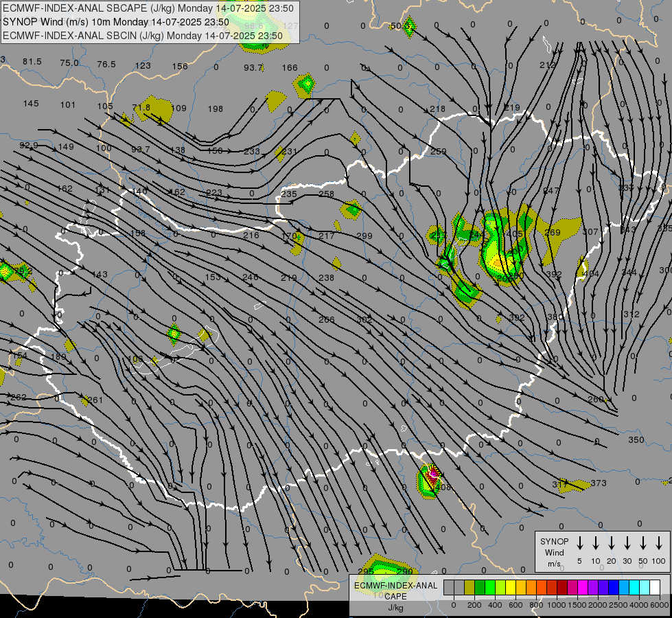Click the SYNOP Wind 10m title line
Image resolution: width=672 pixels, height=618 pixels.
pyautogui.click(x=116, y=22)
